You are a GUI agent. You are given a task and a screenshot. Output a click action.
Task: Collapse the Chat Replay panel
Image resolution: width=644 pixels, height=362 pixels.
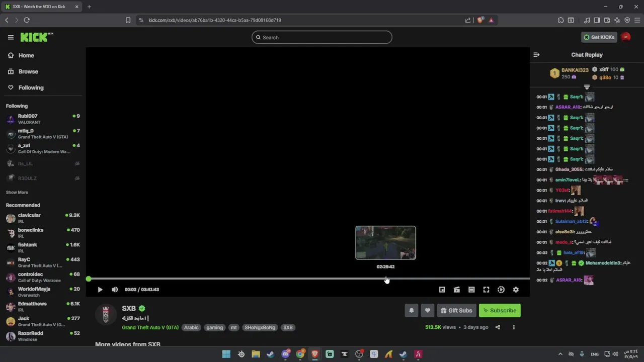point(536,55)
